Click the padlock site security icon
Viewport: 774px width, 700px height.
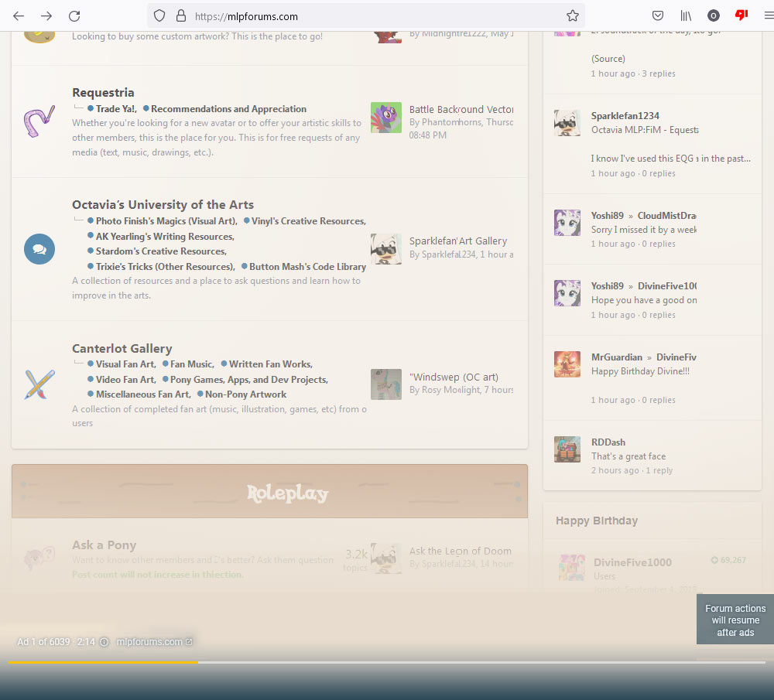(x=181, y=15)
